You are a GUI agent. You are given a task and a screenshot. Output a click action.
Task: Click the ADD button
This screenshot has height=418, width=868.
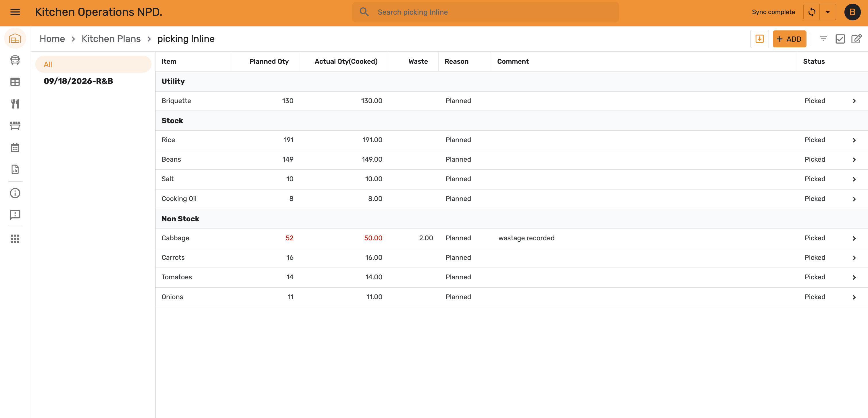coord(790,39)
